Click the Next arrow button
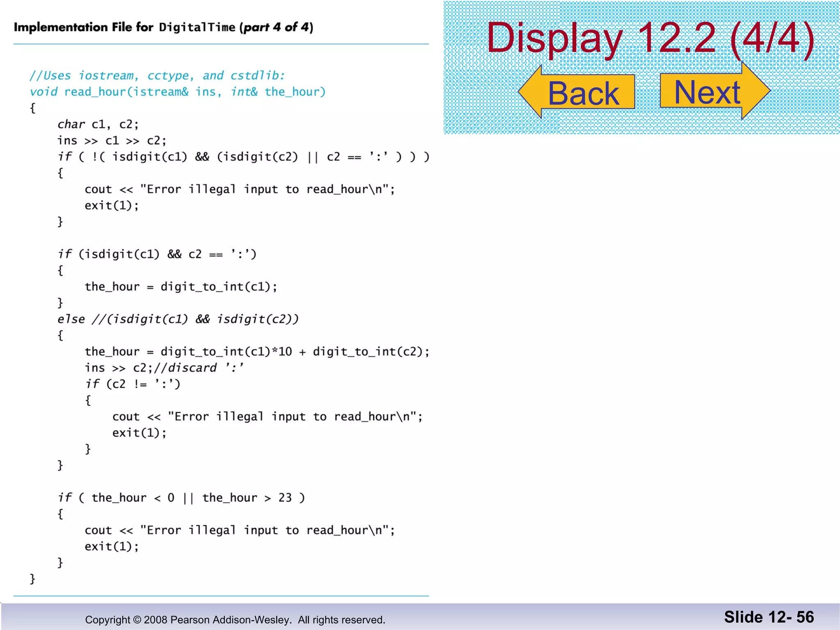This screenshot has width=840, height=630. (715, 91)
